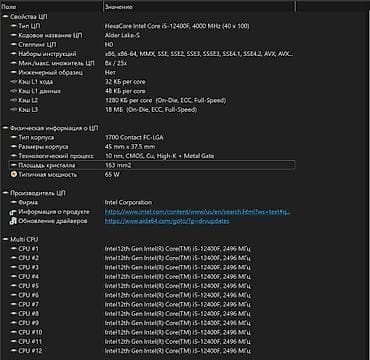Click the icon next to Кодовое название ЦП

point(14,35)
